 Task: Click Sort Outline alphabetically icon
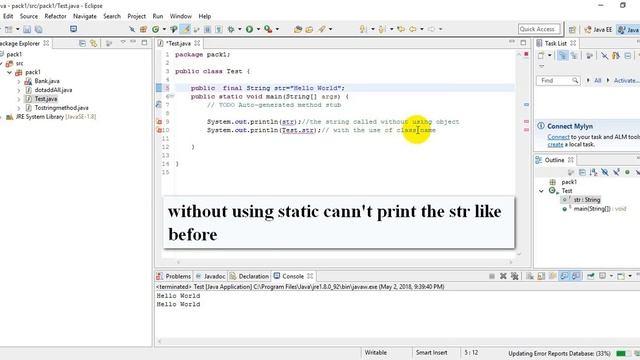593,172
